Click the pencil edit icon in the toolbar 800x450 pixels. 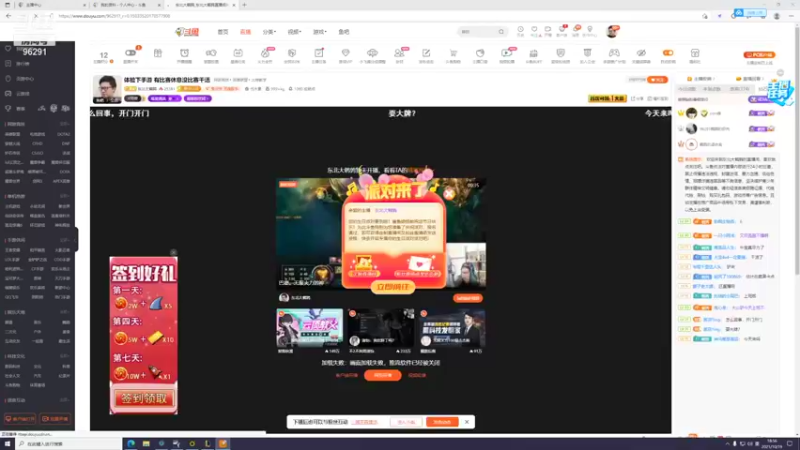pyautogui.click(x=426, y=53)
